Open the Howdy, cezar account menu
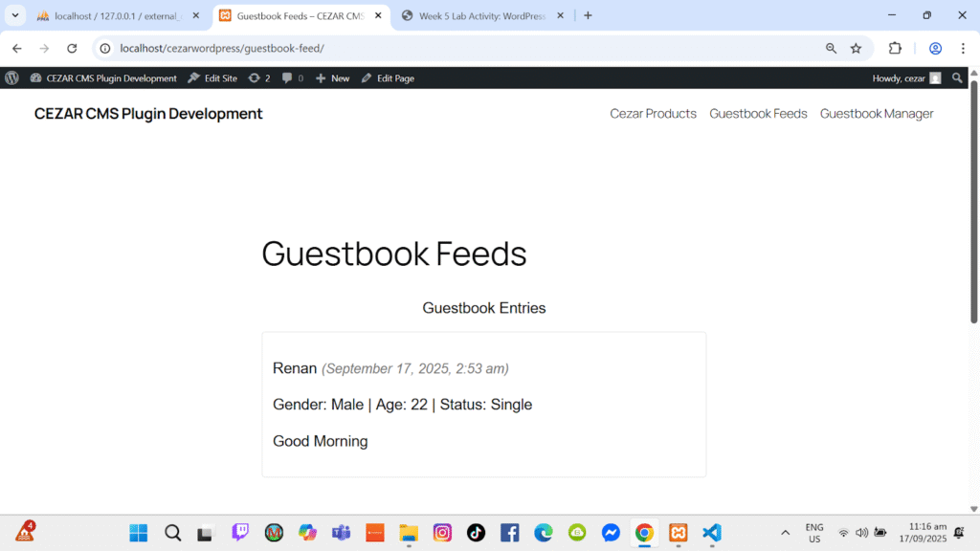980x551 pixels. [x=905, y=78]
